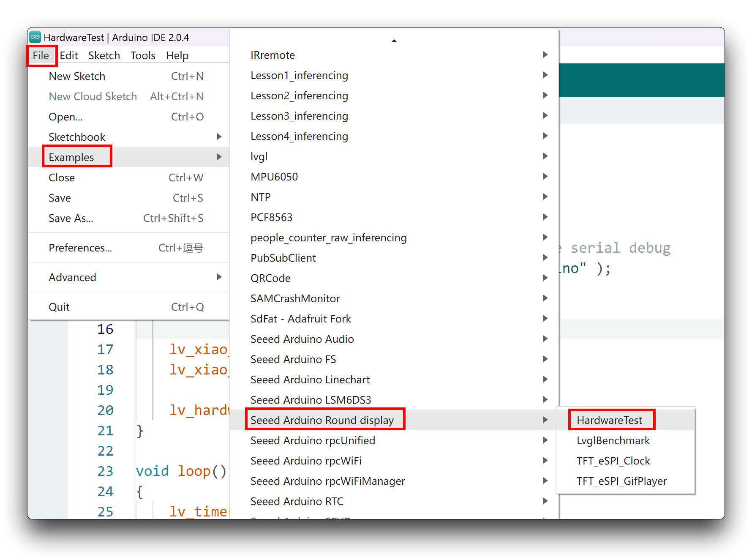Open Seeed Arduino RTC entry
The width and height of the screenshot is (752, 560).
(x=394, y=501)
